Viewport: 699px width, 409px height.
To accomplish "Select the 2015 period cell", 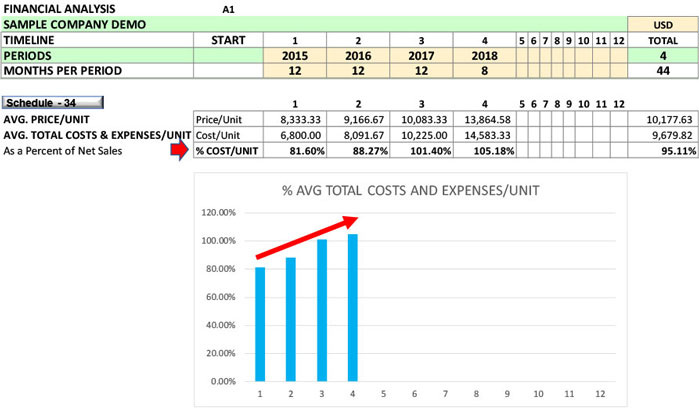I will [x=295, y=55].
